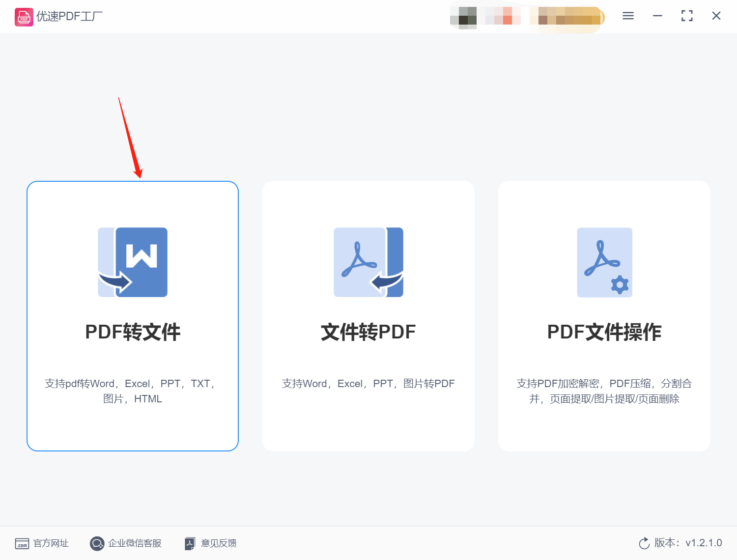Open the 文件转PDF card title
The width and height of the screenshot is (737, 560).
(x=368, y=332)
